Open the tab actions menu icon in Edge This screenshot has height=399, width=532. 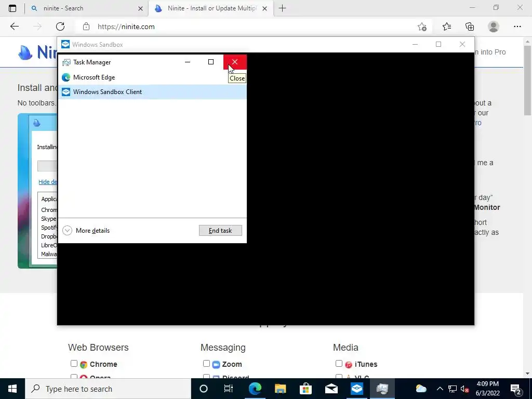(12, 8)
